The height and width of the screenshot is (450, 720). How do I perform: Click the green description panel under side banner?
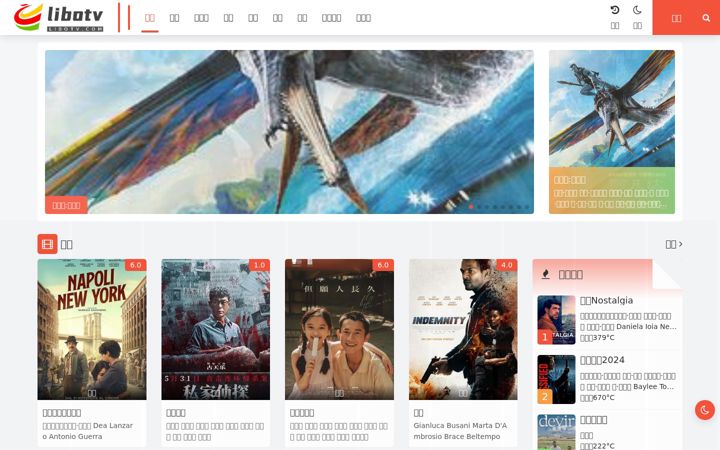click(x=612, y=191)
